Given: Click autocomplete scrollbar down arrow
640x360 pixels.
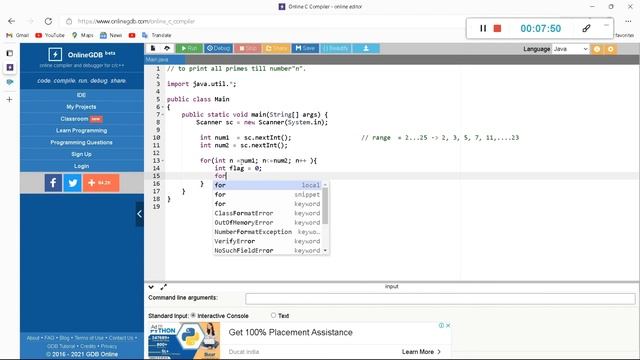Looking at the screenshot, I should [x=325, y=250].
